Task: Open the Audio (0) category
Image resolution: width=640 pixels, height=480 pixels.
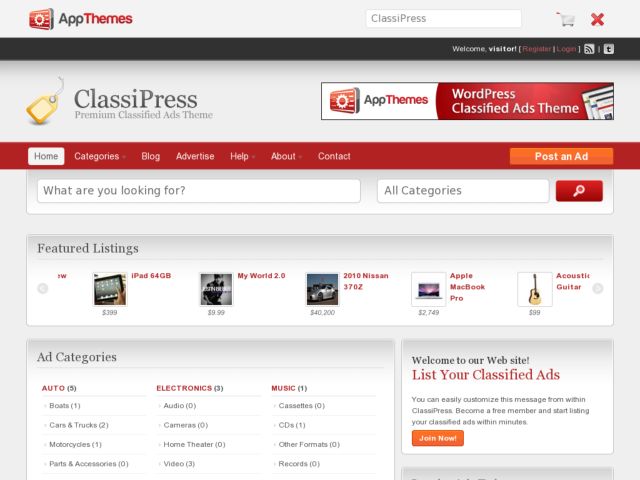Action: tap(180, 406)
